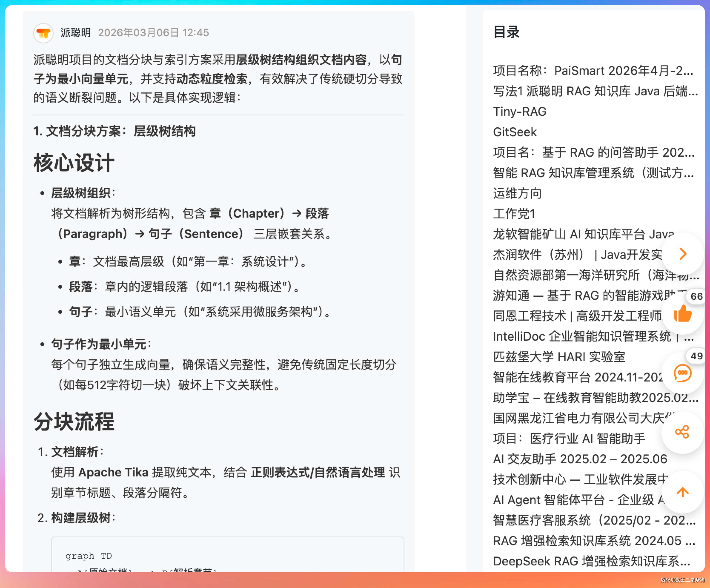
Task: Click the share icon button
Action: pyautogui.click(x=682, y=432)
